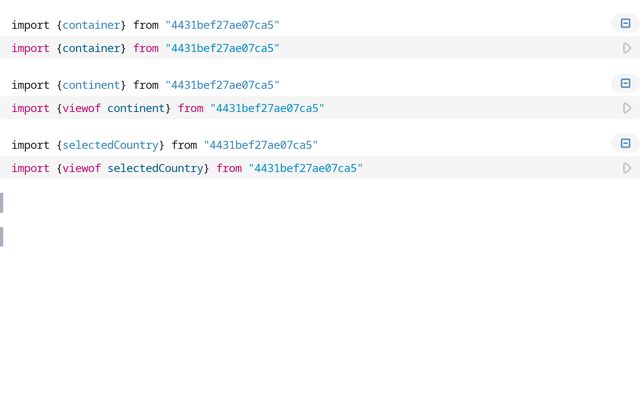Collapse the continent cell's code editor
This screenshot has height=400, width=640.
[625, 83]
